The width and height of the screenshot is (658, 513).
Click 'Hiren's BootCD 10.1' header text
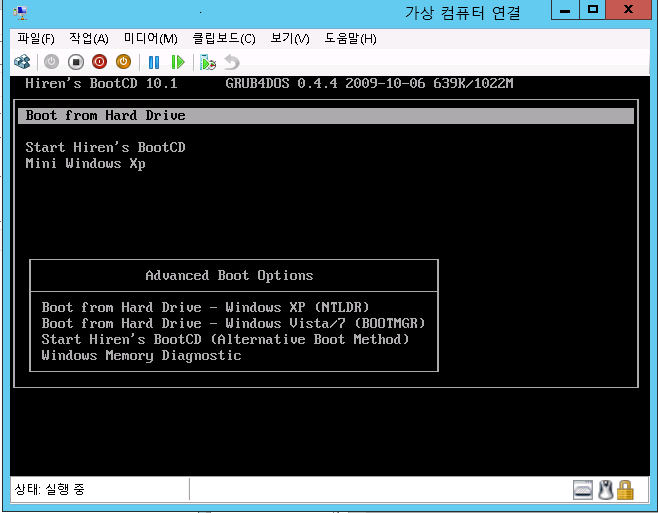click(101, 84)
